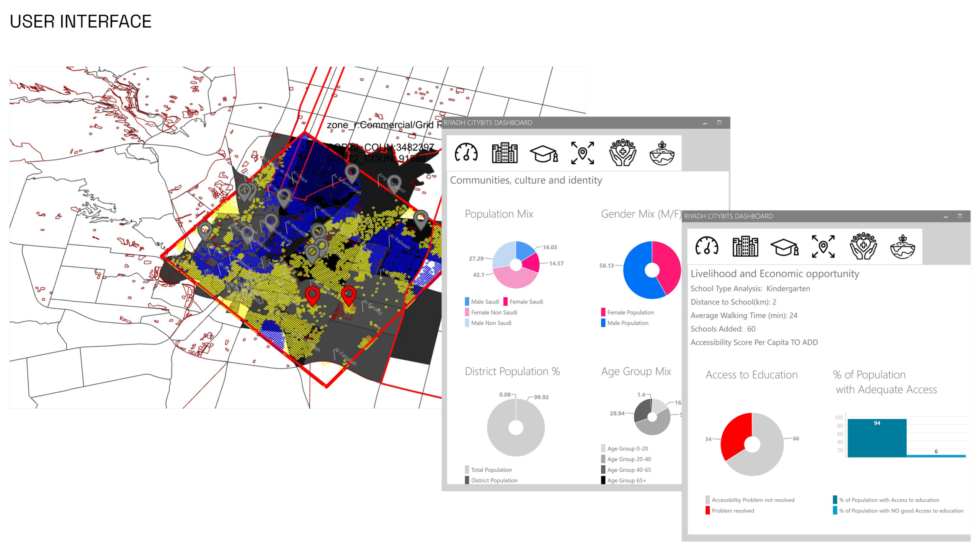
Task: Open the healthcare hands icon in rear dashboard
Action: click(622, 152)
